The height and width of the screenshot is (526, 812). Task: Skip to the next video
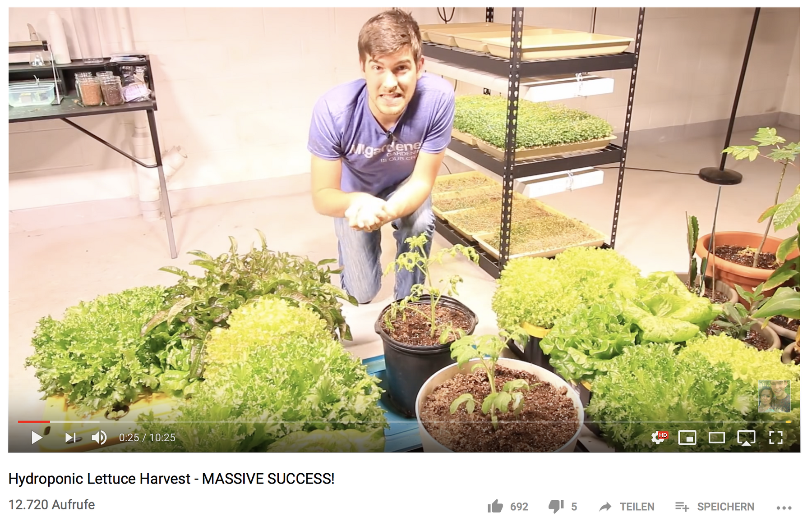point(70,437)
